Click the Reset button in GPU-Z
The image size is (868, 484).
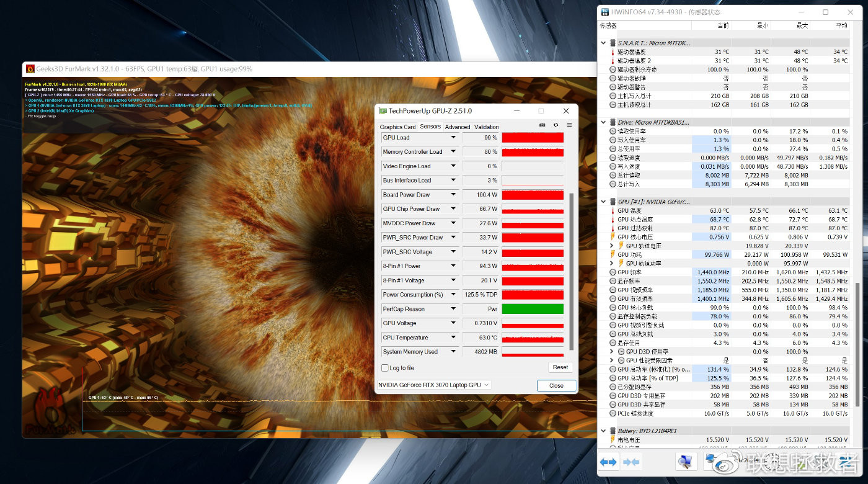(560, 367)
